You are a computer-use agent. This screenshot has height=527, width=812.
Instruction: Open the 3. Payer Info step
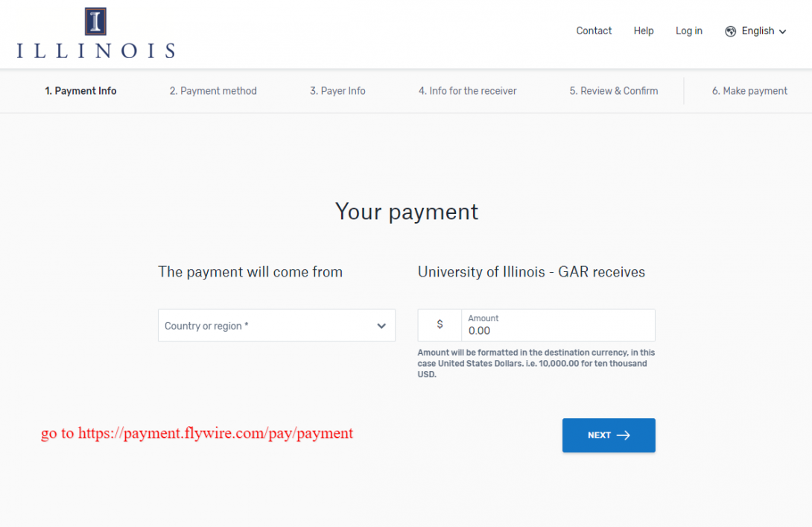337,91
